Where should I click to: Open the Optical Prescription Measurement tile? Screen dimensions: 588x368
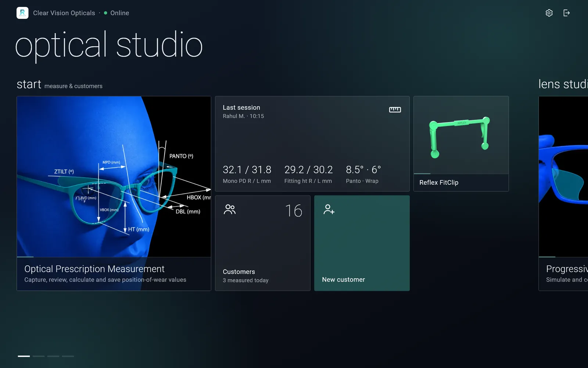(114, 194)
